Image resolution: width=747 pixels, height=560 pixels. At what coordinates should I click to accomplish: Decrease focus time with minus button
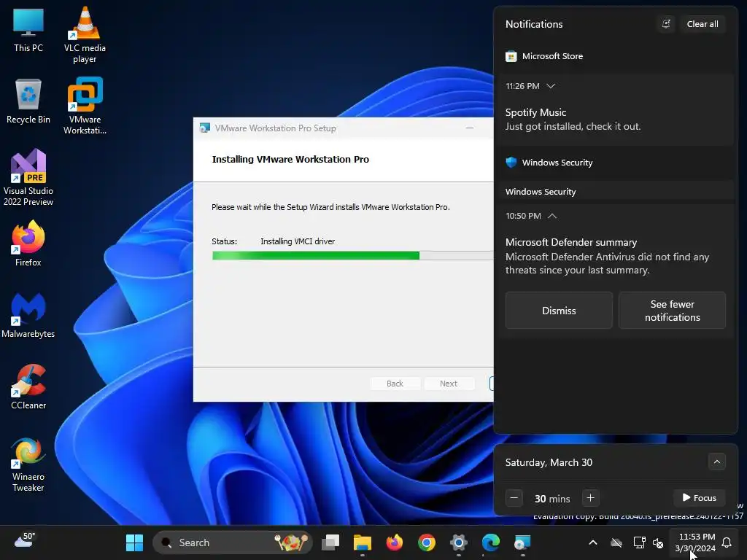tap(514, 498)
